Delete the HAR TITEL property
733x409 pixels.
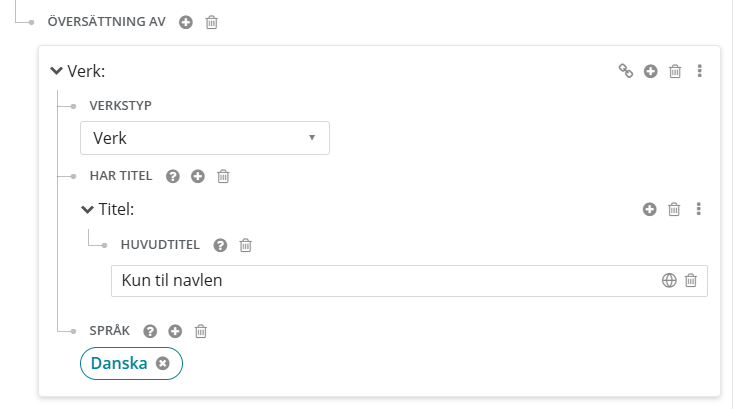tap(223, 176)
